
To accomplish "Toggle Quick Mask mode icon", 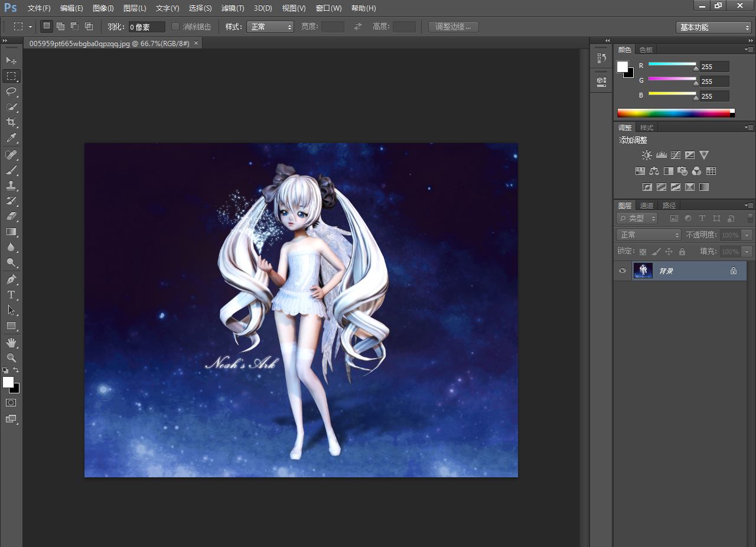I will coord(11,403).
